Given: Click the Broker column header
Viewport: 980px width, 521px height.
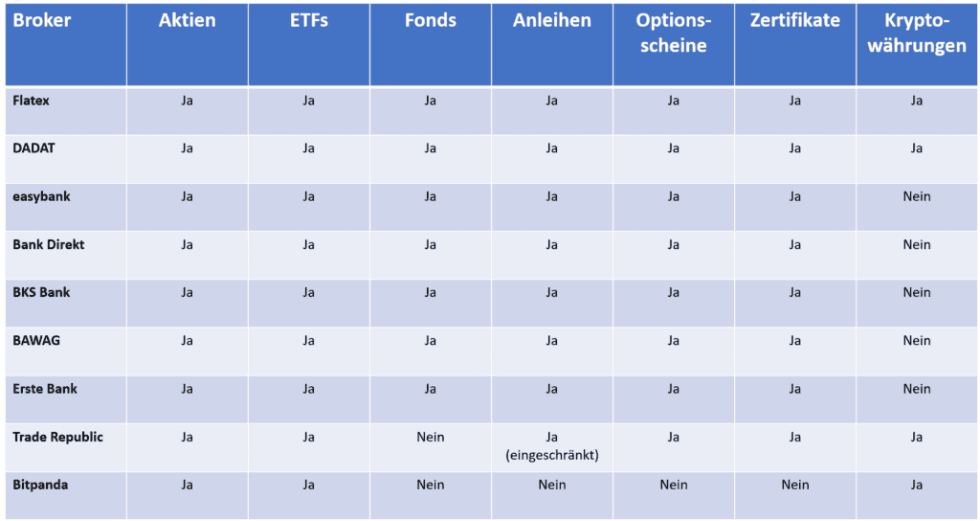Looking at the screenshot, I should (42, 20).
